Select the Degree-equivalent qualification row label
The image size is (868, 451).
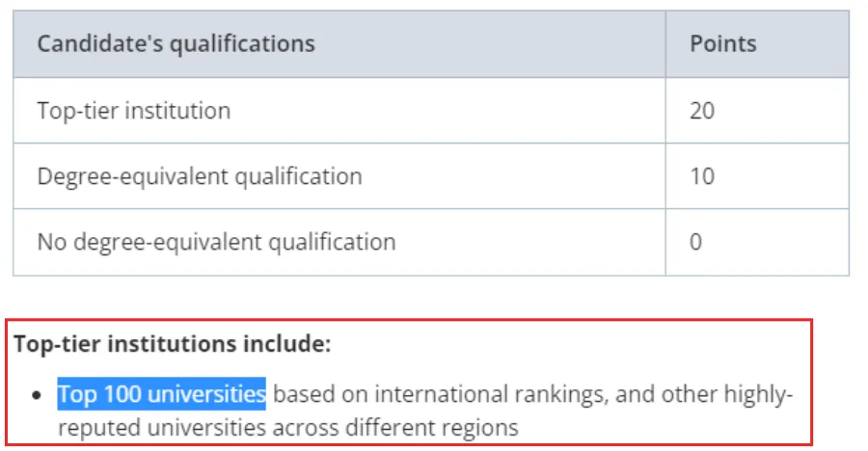[x=200, y=176]
